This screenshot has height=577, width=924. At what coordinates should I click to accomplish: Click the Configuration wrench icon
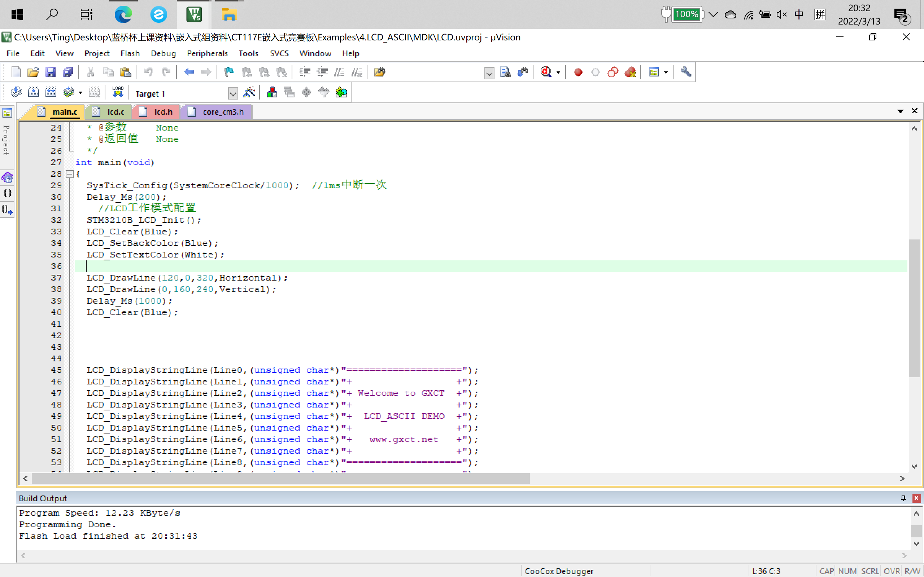tap(685, 72)
